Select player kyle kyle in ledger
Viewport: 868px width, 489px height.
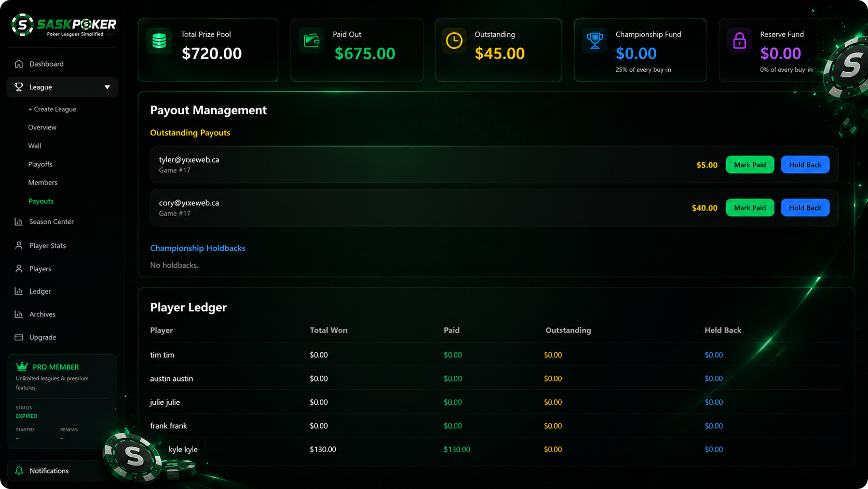click(183, 450)
